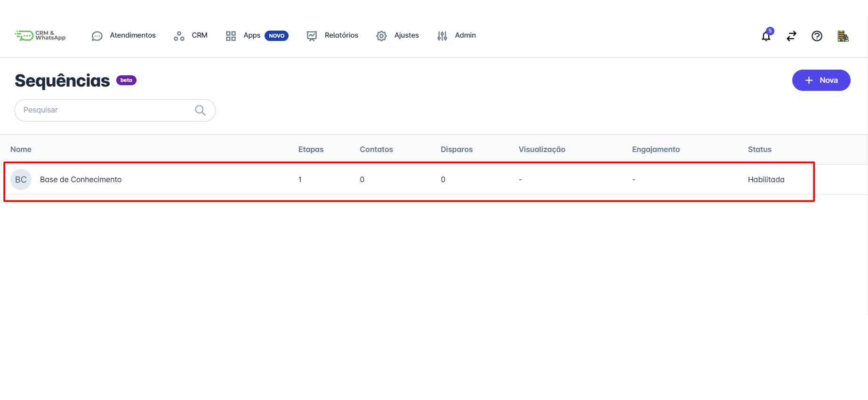Open the help question mark icon

817,36
